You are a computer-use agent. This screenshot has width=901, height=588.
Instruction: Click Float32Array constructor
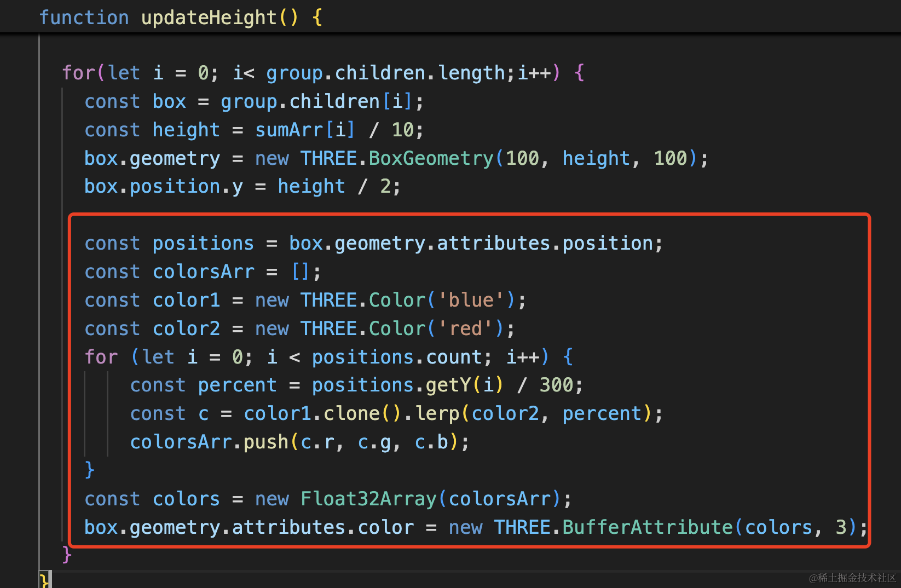(x=369, y=499)
